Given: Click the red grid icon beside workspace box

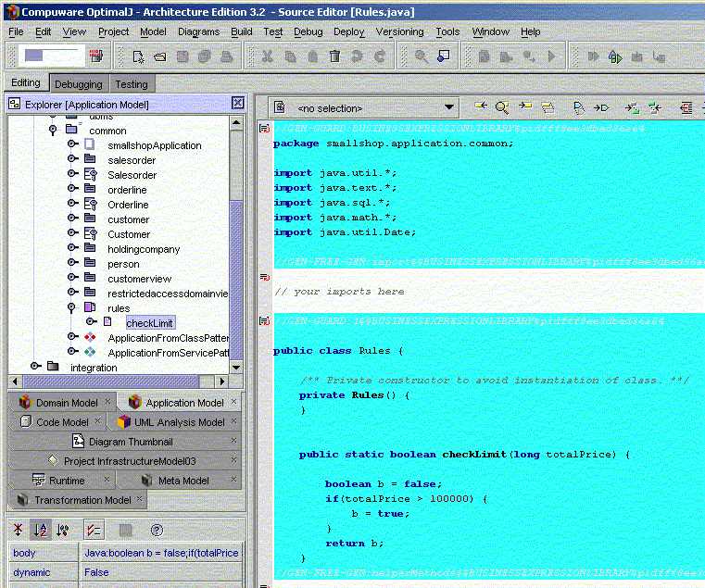Looking at the screenshot, I should [95, 56].
